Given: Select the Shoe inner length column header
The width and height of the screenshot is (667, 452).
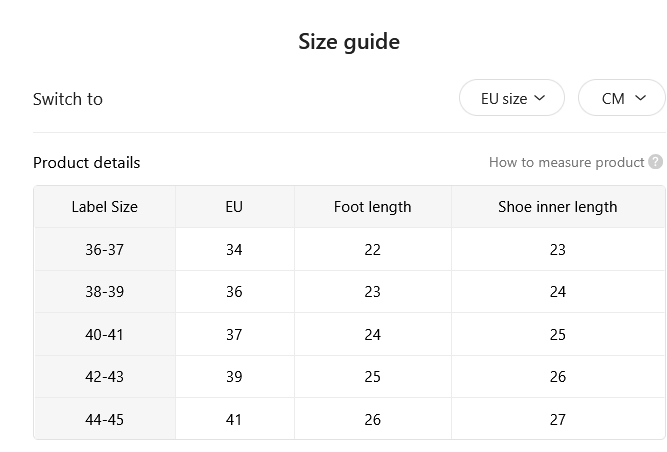Looking at the screenshot, I should (x=558, y=207).
